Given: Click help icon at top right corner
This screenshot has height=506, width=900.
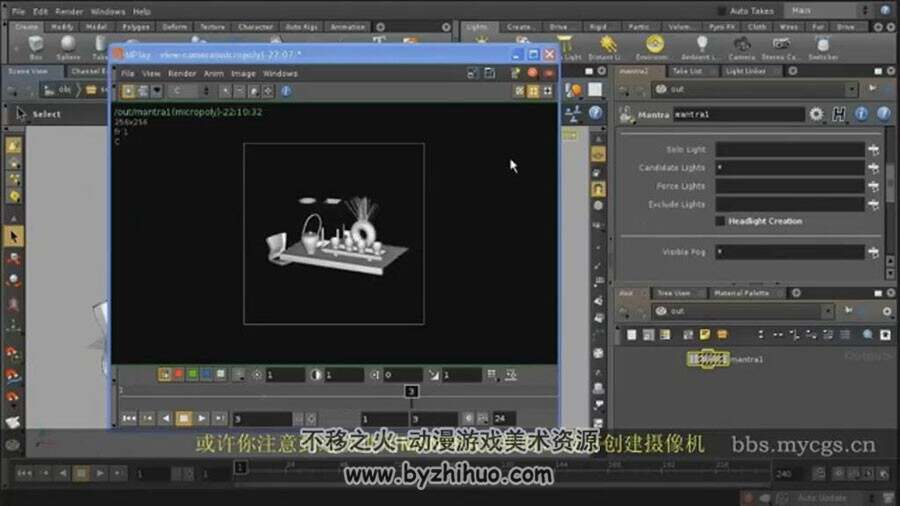Looking at the screenshot, I should click(x=885, y=11).
